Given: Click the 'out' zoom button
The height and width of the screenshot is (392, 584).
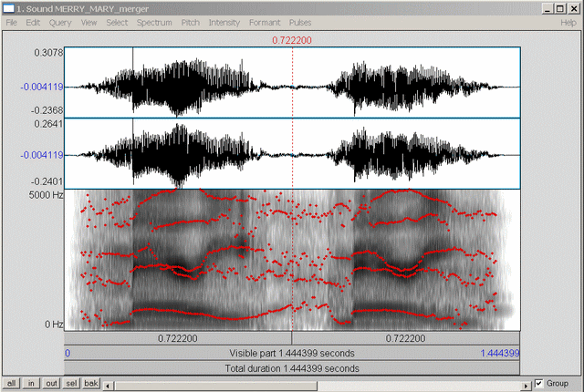Looking at the screenshot, I should point(51,384).
